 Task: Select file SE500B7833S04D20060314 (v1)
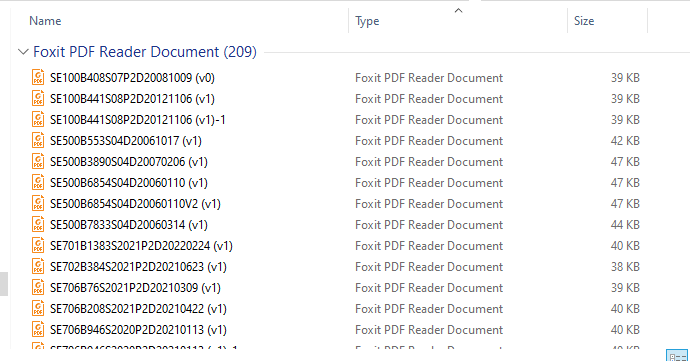coord(128,225)
